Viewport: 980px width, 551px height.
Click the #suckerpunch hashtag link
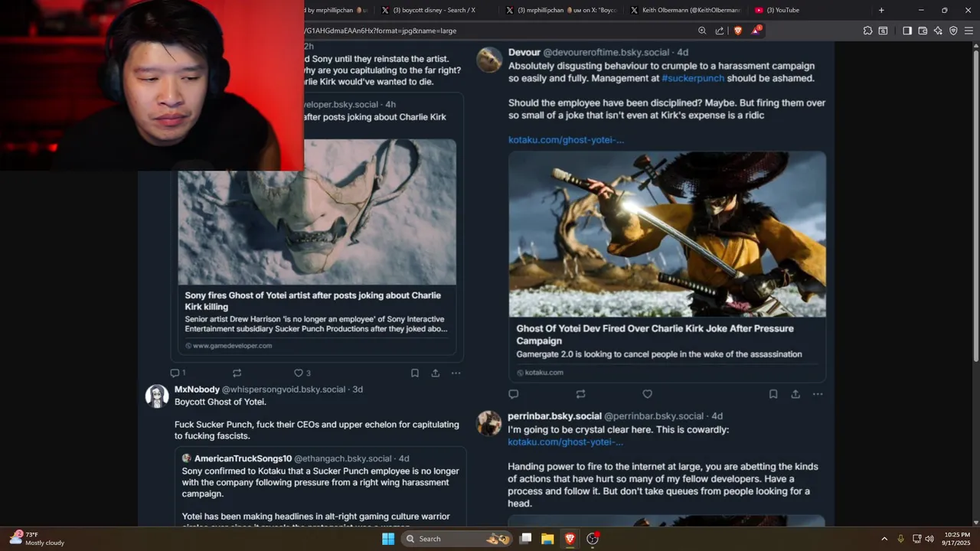tap(693, 78)
